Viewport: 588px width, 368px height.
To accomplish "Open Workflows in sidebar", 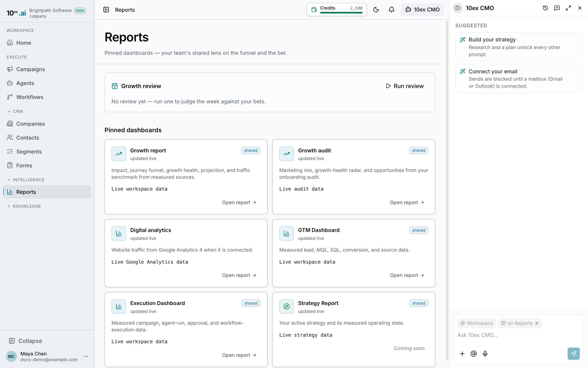I will point(47,97).
